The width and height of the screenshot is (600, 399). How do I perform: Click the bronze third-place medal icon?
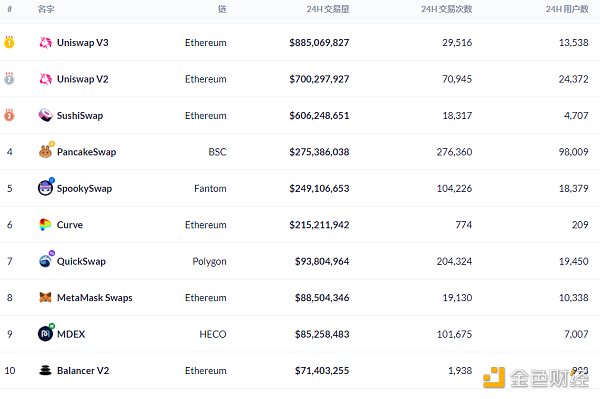click(x=9, y=115)
